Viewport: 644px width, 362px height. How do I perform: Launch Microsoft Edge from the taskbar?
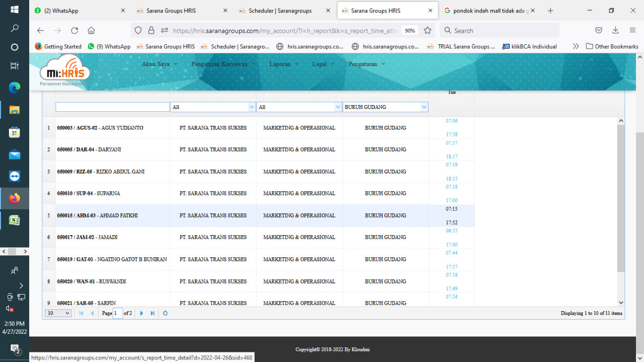click(x=15, y=88)
